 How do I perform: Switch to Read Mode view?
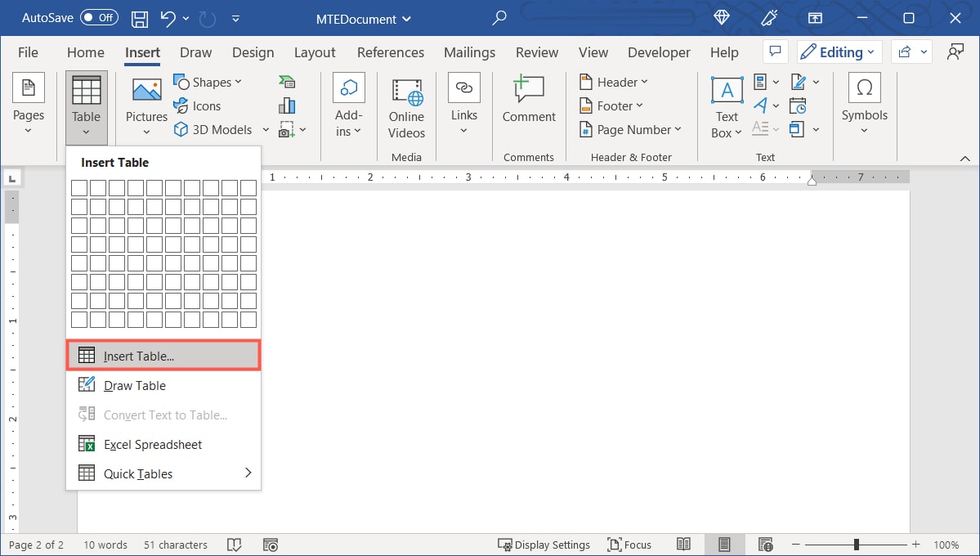point(683,544)
